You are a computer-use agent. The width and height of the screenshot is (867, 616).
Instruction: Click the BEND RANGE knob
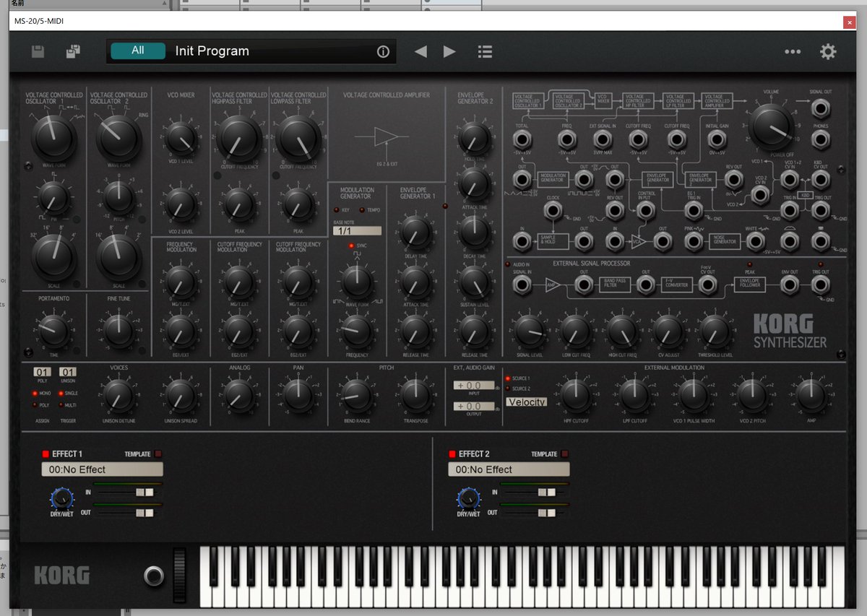coord(357,396)
